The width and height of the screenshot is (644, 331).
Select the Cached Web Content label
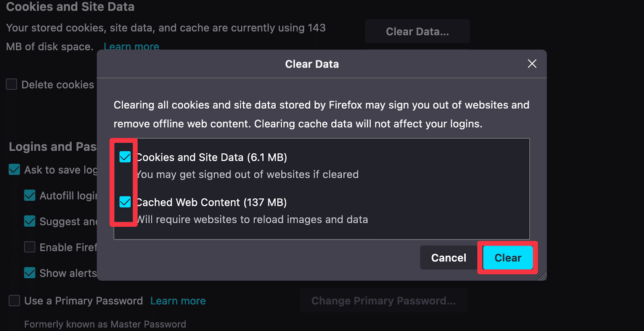211,202
